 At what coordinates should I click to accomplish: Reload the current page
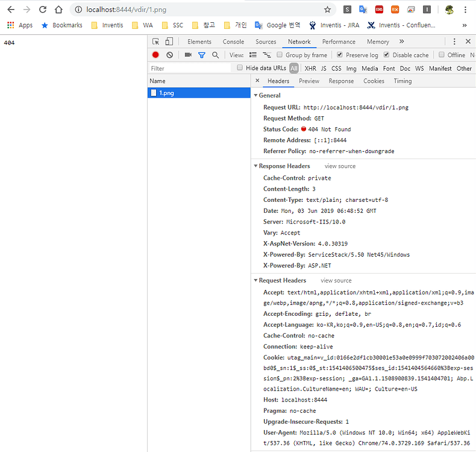pyautogui.click(x=43, y=10)
